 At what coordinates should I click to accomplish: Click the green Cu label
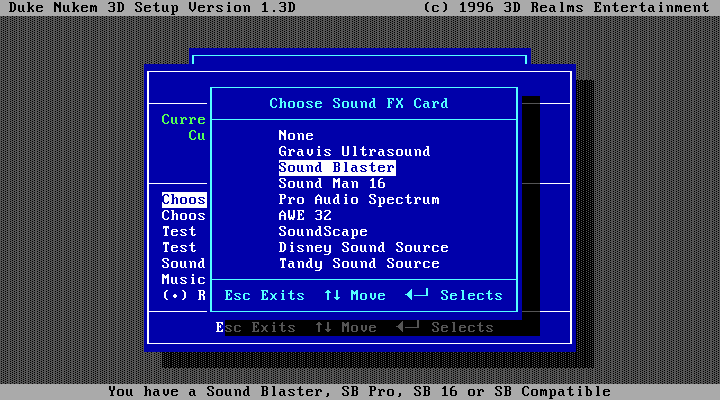pyautogui.click(x=197, y=135)
